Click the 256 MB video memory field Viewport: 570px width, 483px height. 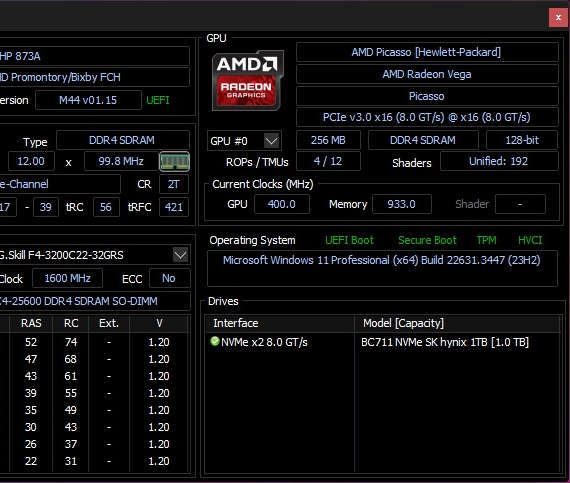click(328, 140)
